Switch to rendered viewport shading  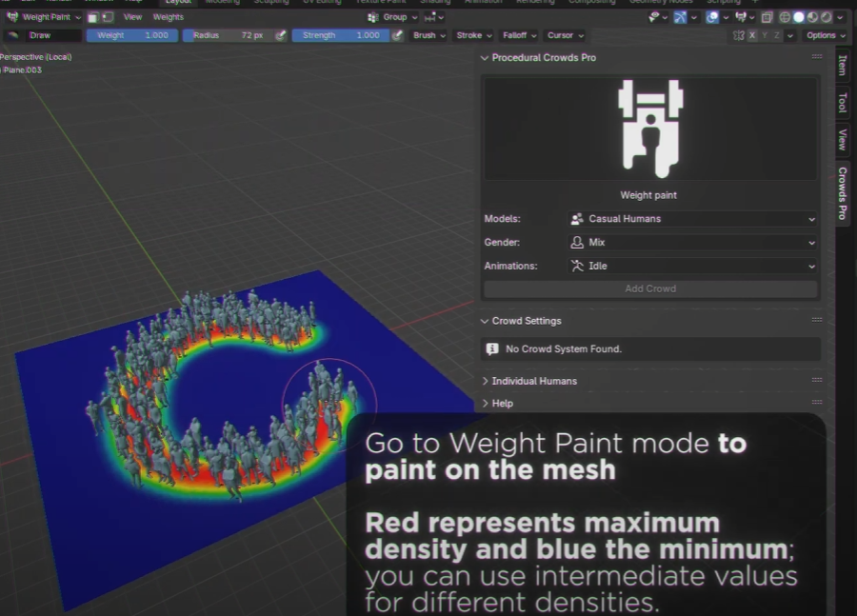tap(826, 17)
